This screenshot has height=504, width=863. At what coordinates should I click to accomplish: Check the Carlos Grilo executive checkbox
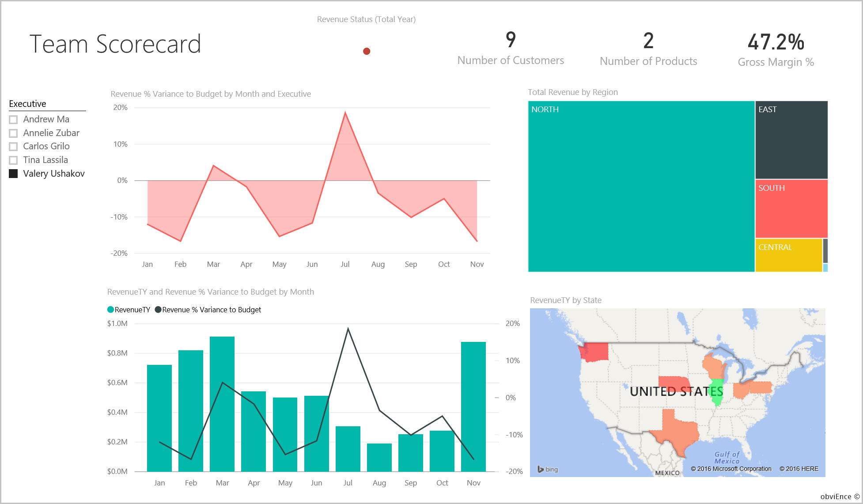click(x=13, y=146)
